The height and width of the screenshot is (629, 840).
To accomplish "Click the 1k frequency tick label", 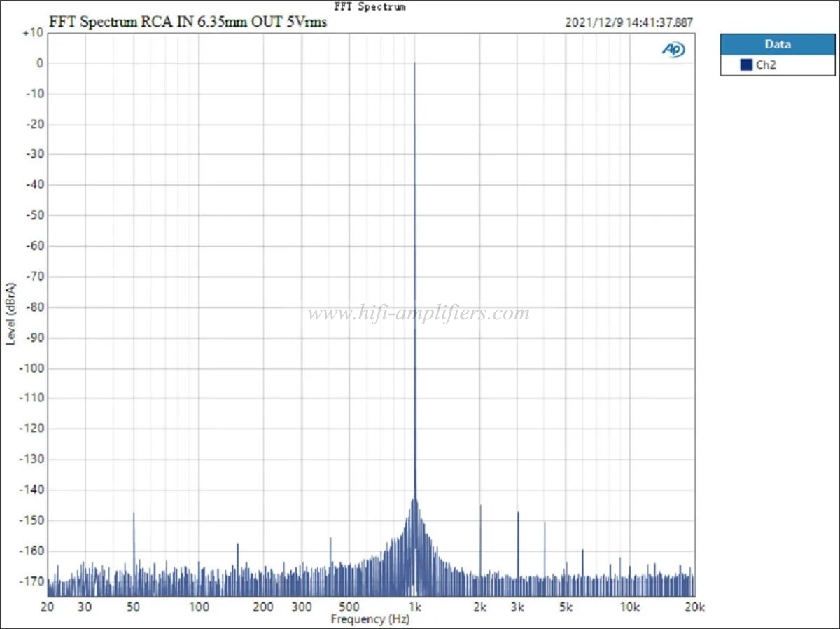I will coord(415,606).
